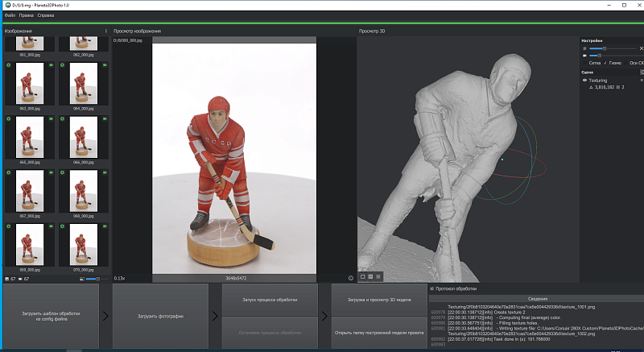The height and width of the screenshot is (352, 644).
Task: Switch 3D view to solid shading mode
Action: click(x=363, y=277)
